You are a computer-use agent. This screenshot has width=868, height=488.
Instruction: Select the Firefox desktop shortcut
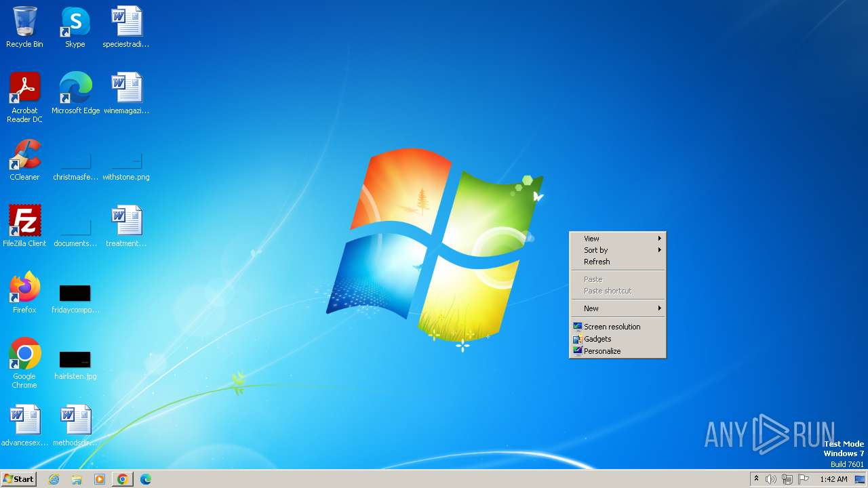pos(24,293)
